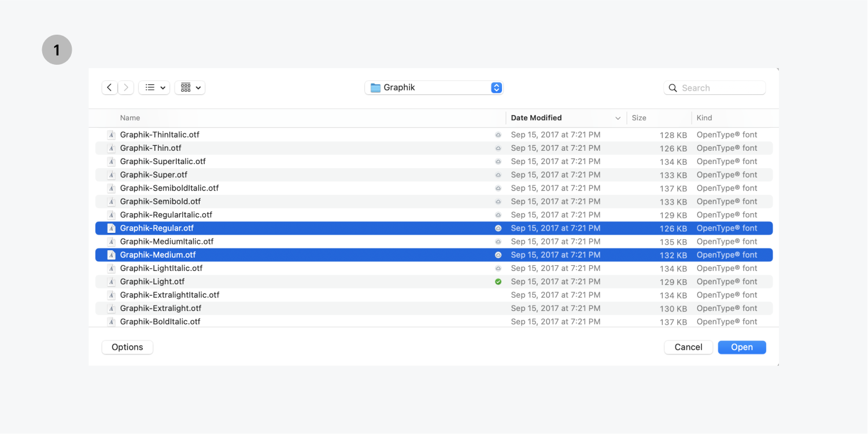Go back with the left chevron button
The image size is (868, 434).
click(109, 87)
